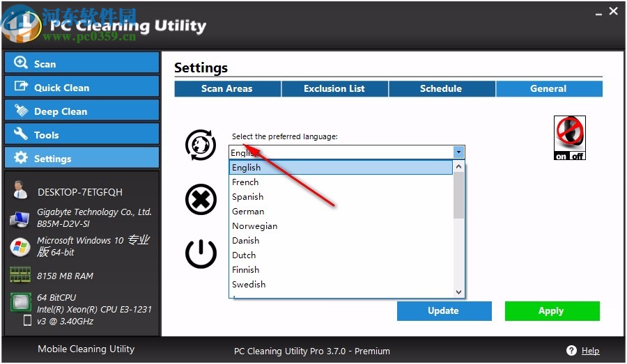Click the green Apply button
627x364 pixels.
[552, 311]
